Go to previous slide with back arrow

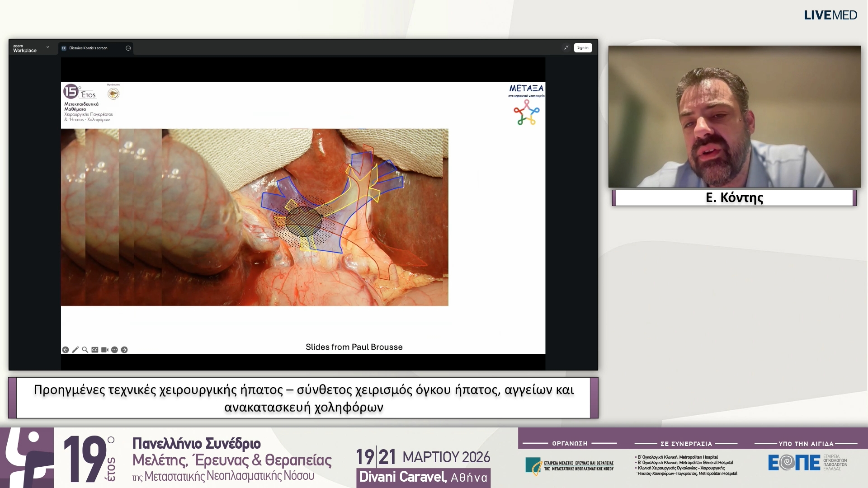click(66, 350)
